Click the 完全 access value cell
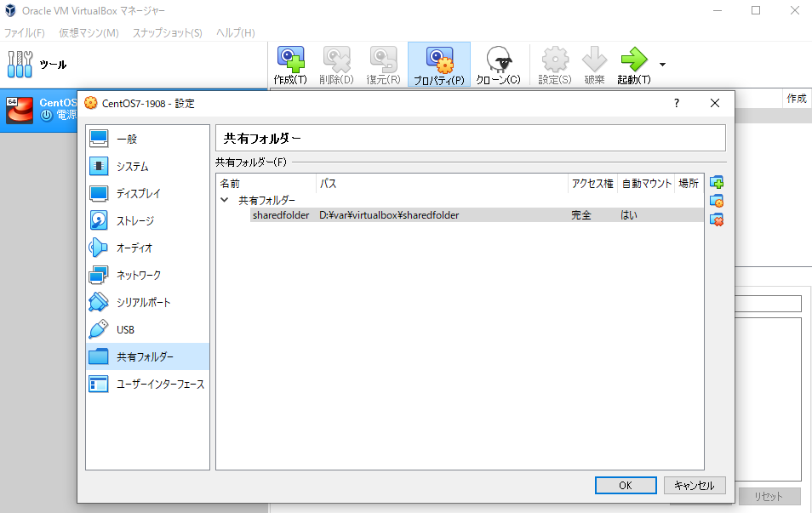Image resolution: width=812 pixels, height=513 pixels. (x=581, y=215)
